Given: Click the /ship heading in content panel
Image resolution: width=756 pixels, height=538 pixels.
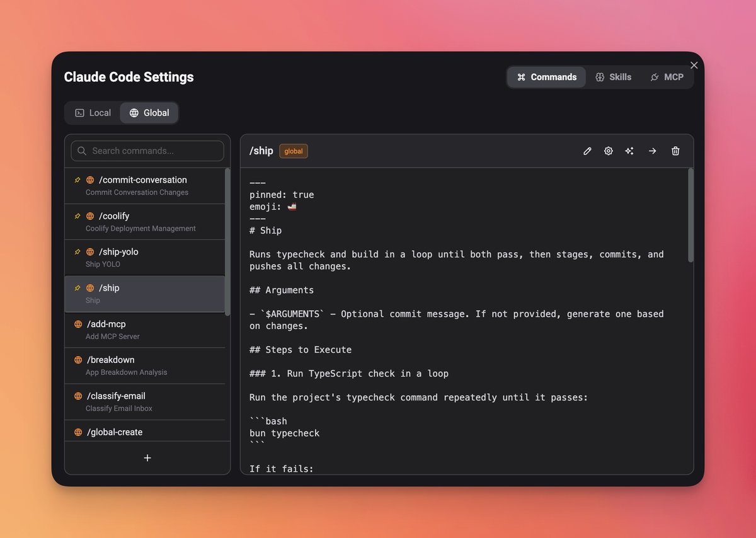Looking at the screenshot, I should 261,151.
